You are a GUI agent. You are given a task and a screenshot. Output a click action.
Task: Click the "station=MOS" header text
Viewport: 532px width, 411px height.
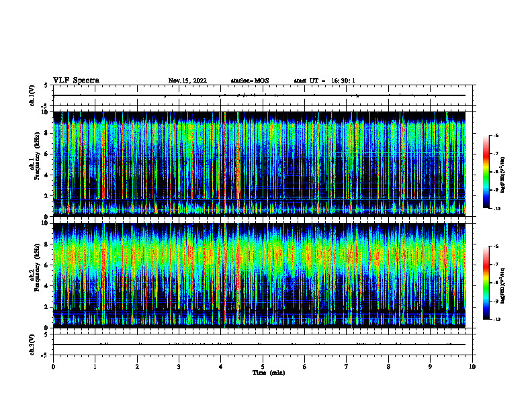[250, 81]
